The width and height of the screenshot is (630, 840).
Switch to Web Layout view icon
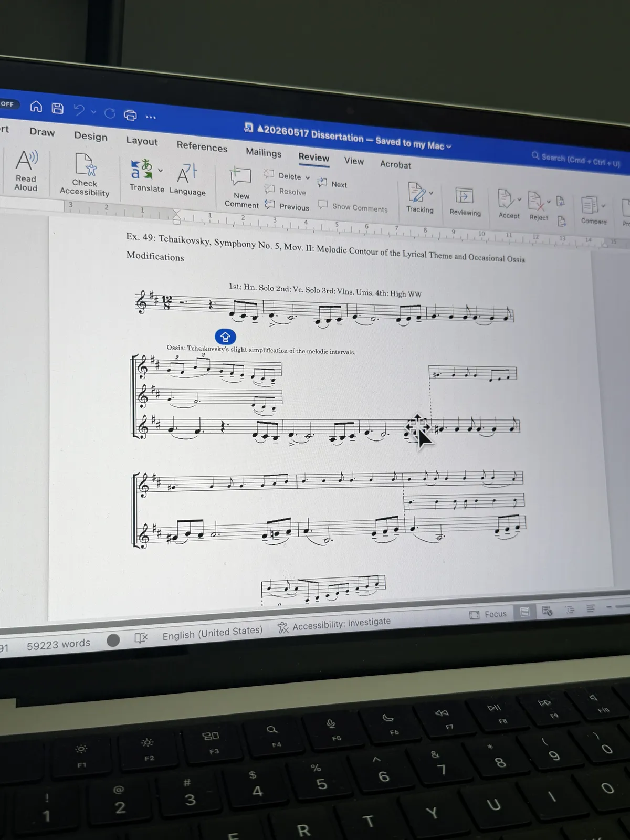[x=547, y=611]
